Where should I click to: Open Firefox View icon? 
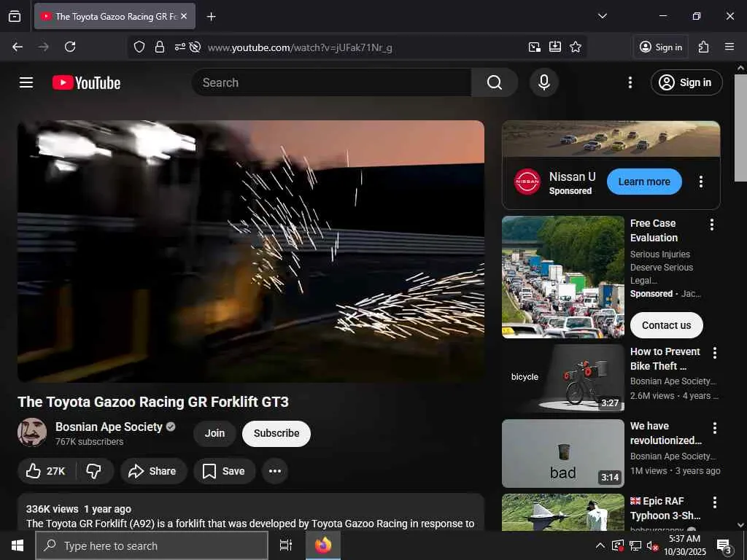(15, 16)
